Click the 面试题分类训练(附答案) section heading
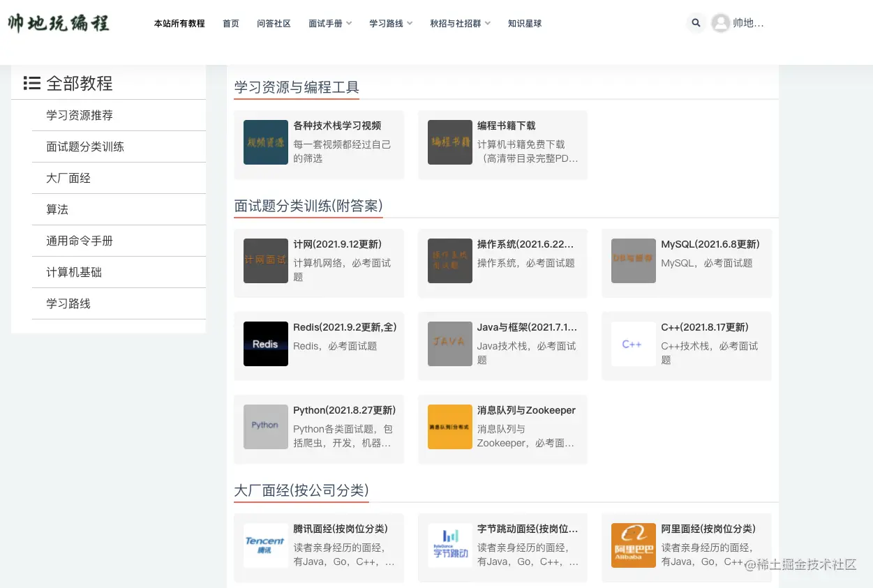 [x=308, y=206]
